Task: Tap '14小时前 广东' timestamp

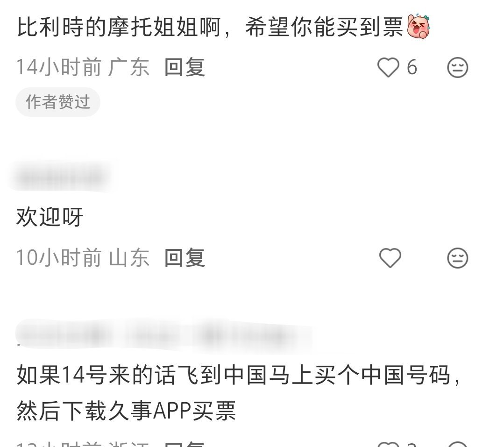Action: click(83, 67)
